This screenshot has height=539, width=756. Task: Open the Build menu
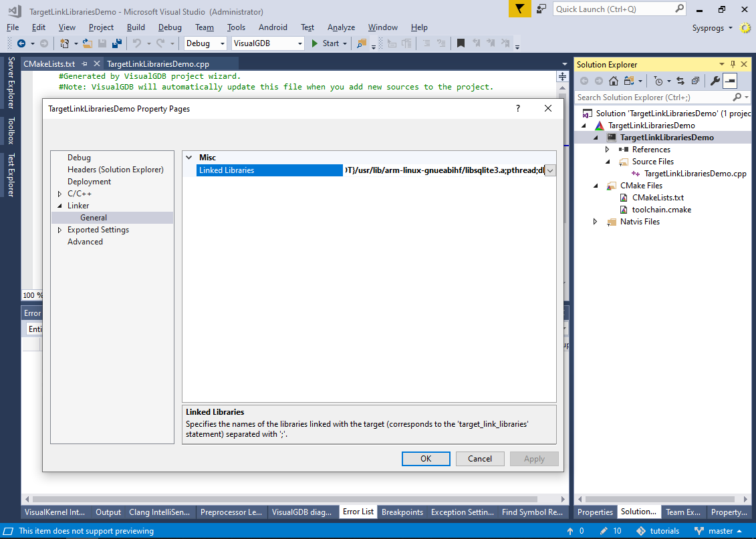(x=136, y=27)
